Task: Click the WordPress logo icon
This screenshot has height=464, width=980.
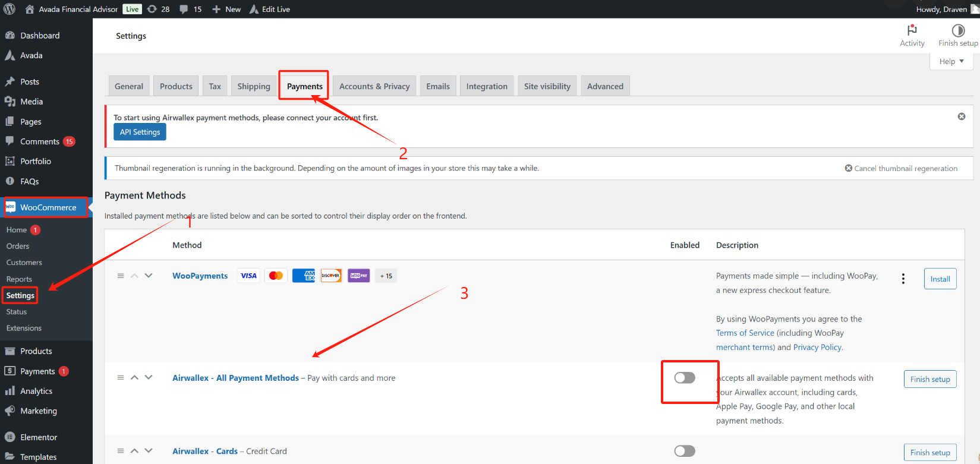Action: [x=10, y=9]
